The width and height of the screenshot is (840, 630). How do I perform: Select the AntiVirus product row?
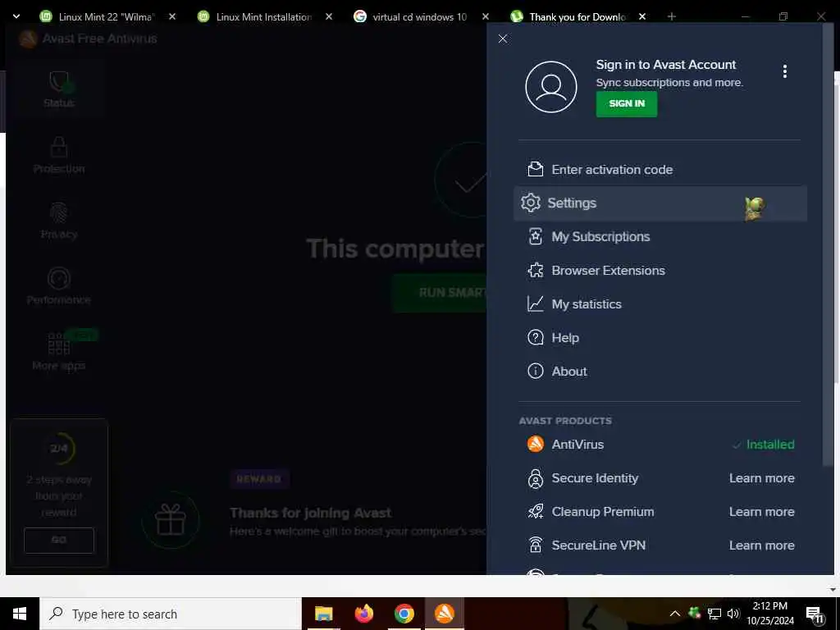point(660,445)
